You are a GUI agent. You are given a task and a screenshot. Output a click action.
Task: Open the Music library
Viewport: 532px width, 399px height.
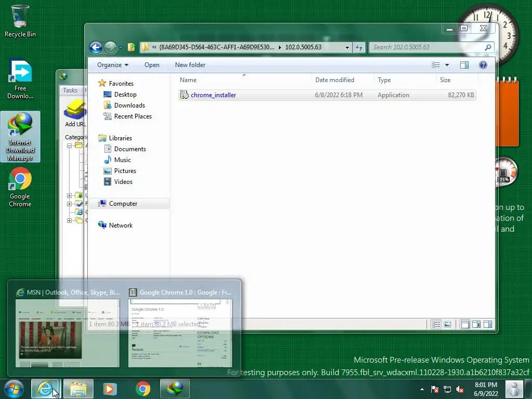(122, 160)
